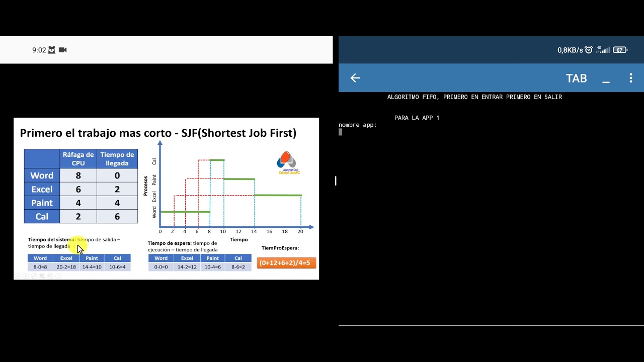Click the '8-6=2' wait time cell

click(x=238, y=267)
